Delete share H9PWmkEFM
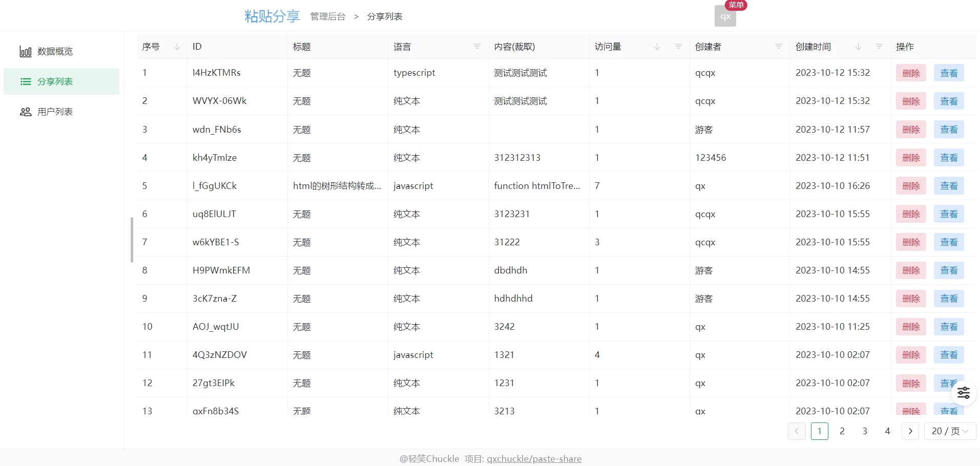The height and width of the screenshot is (466, 980). point(911,270)
